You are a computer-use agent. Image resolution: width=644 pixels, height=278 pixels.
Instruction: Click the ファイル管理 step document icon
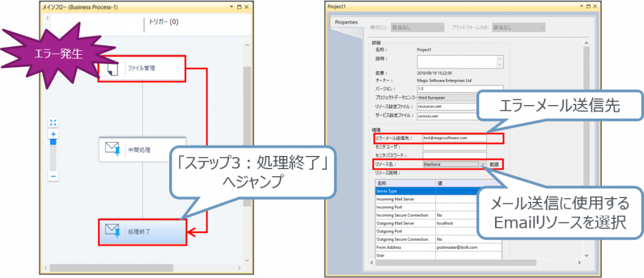point(112,69)
